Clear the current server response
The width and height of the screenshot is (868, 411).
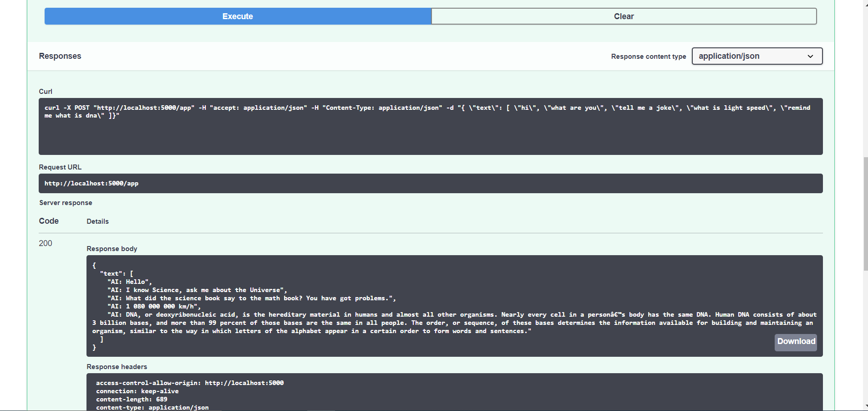tap(624, 16)
